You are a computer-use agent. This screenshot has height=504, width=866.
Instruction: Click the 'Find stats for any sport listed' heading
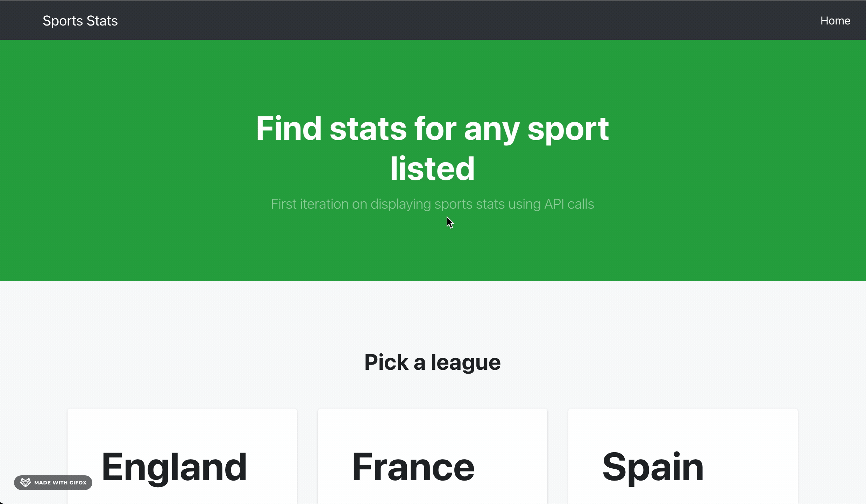[x=432, y=149]
